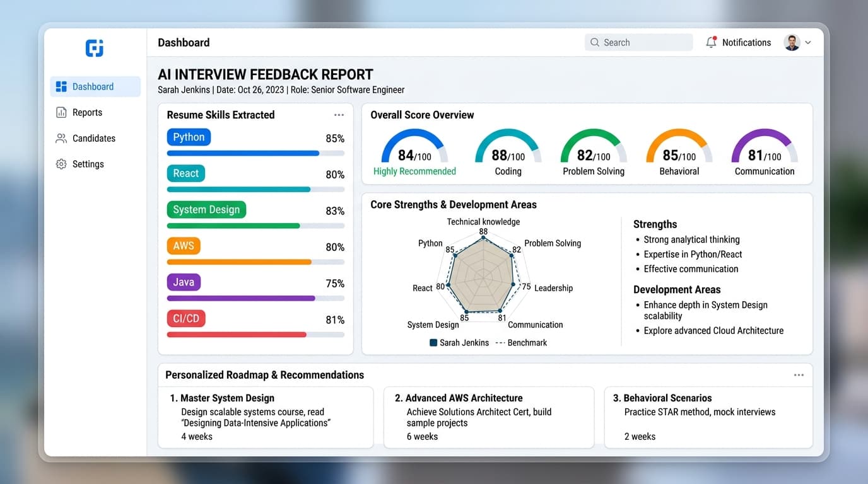Click the Sarah Jenkins legend swatch
The width and height of the screenshot is (868, 484).
click(433, 343)
